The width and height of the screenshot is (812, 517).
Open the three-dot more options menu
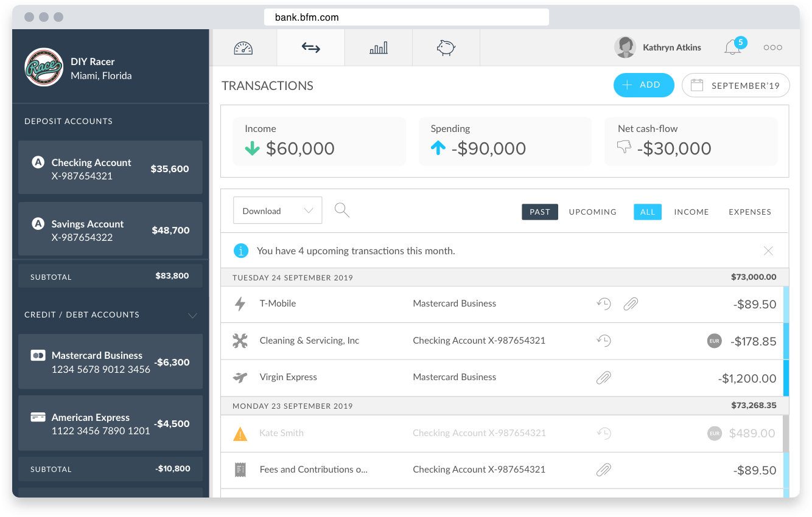(x=772, y=47)
